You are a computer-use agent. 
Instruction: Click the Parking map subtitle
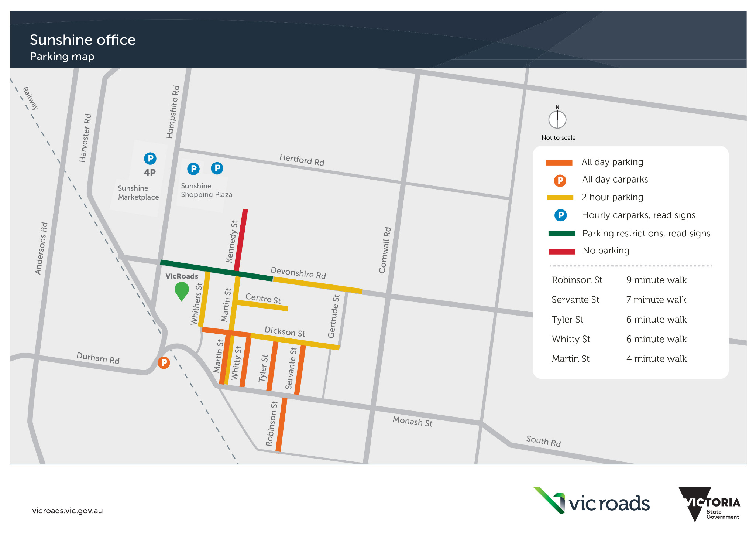coord(62,57)
